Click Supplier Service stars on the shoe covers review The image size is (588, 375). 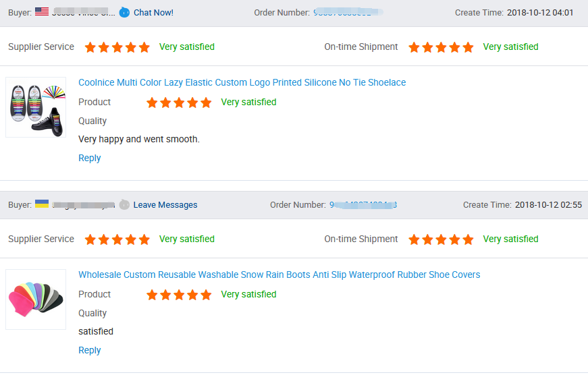point(117,239)
